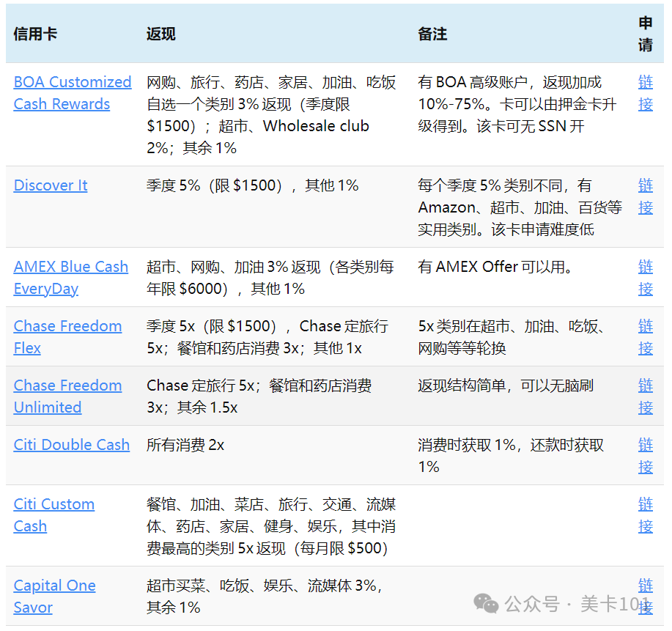Open the Chase Freedom Flex link
Screen dimensions: 672x631
click(x=67, y=337)
